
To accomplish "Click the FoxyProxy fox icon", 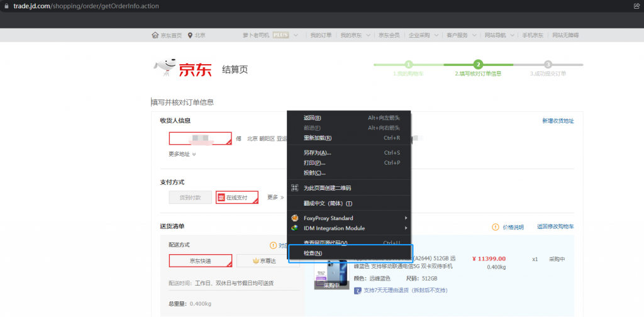I will click(x=294, y=218).
